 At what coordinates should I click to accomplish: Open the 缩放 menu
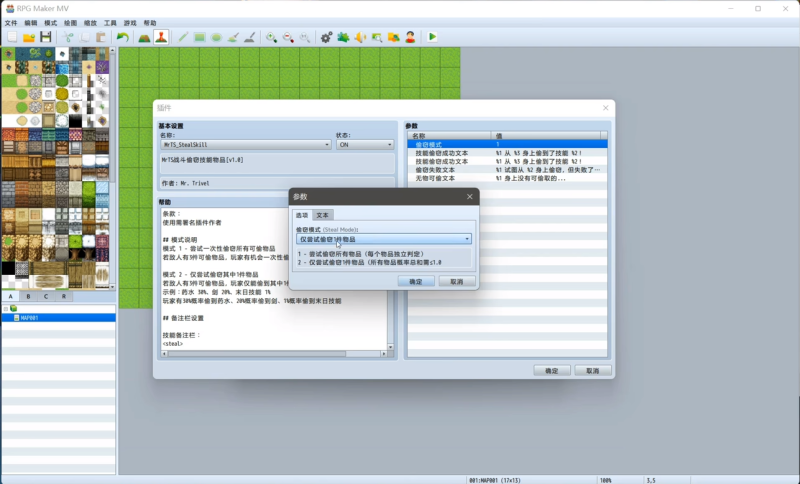click(x=90, y=23)
